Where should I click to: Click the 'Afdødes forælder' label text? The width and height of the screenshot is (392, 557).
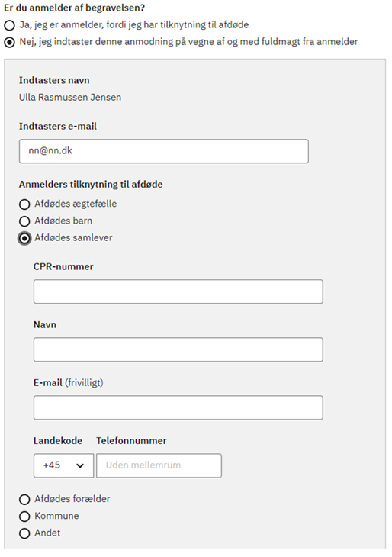point(72,499)
